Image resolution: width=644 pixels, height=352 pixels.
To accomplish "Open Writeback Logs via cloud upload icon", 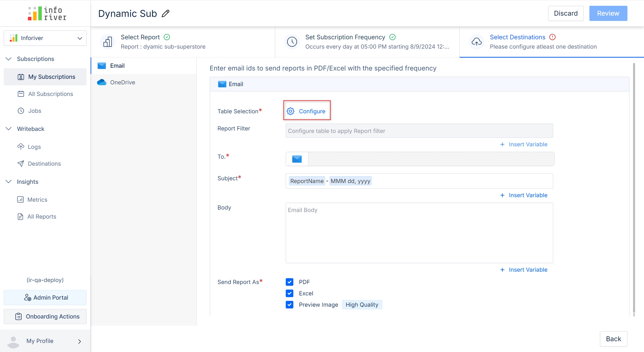I will (21, 147).
